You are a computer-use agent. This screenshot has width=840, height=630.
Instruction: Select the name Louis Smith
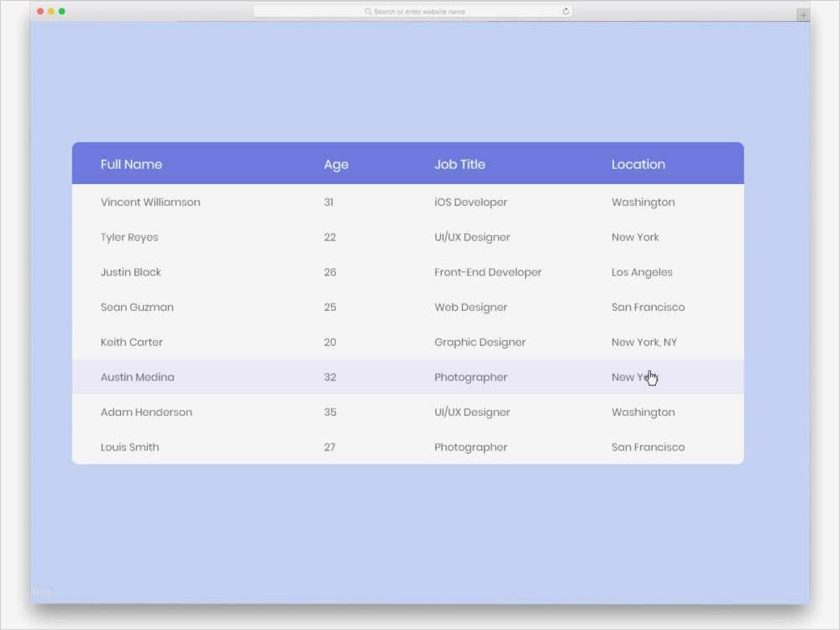pyautogui.click(x=129, y=447)
